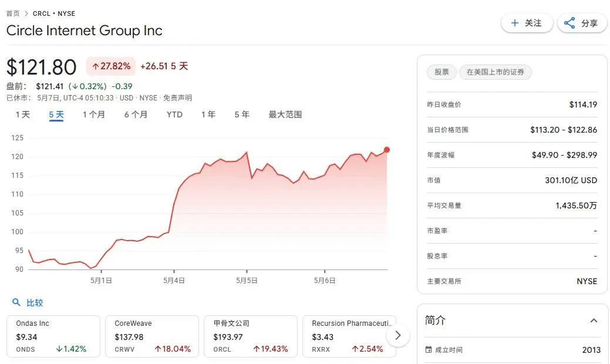Click the 在美国上市的证券 tag chip
The width and height of the screenshot is (610, 364).
(496, 72)
